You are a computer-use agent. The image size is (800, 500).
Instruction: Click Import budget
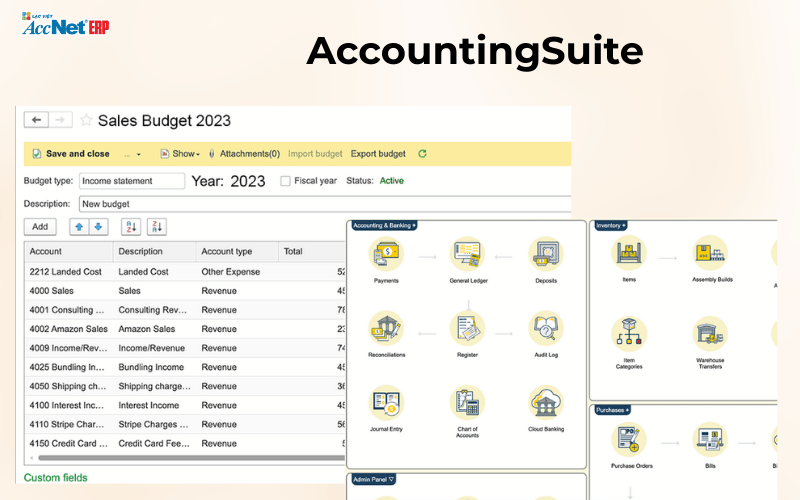pos(315,154)
